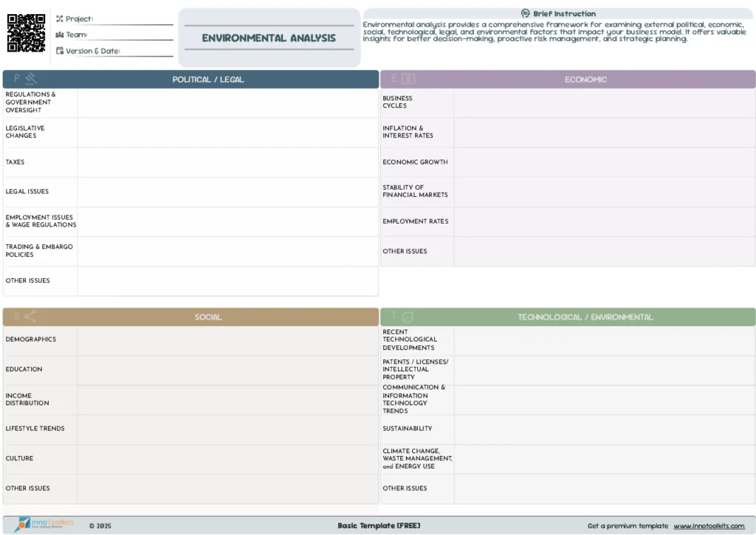Viewport: 756px width, 535px height.
Task: Select the Economic section header
Action: tap(585, 80)
